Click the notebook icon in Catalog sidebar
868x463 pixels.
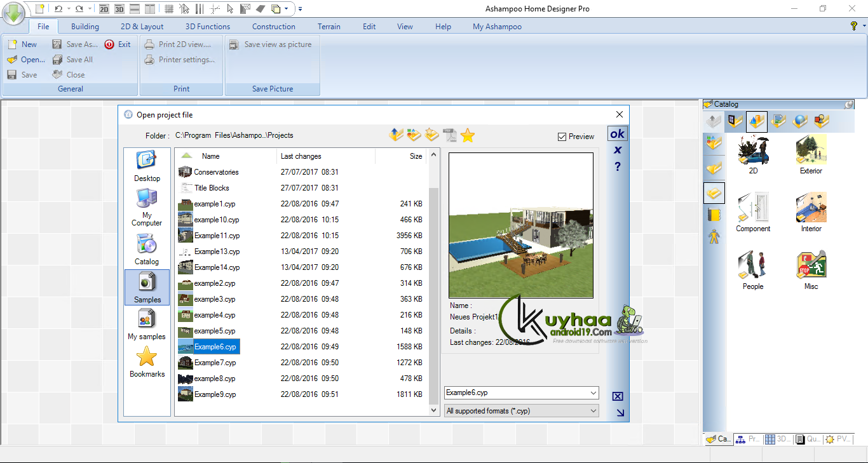[714, 215]
